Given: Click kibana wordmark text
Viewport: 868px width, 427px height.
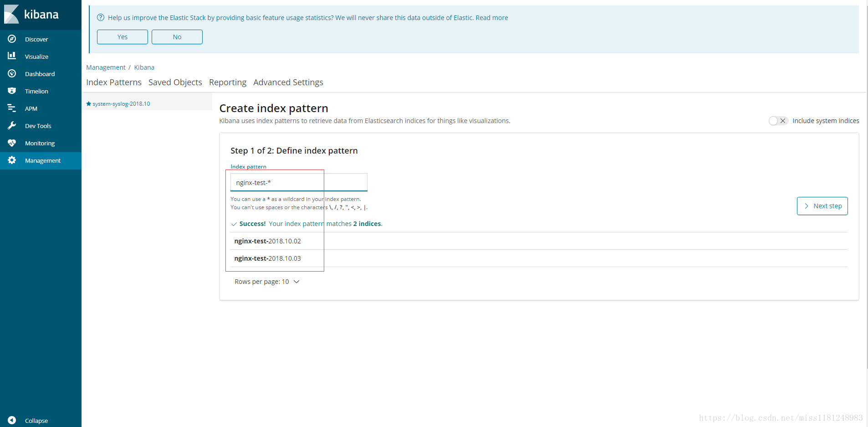Looking at the screenshot, I should point(41,15).
